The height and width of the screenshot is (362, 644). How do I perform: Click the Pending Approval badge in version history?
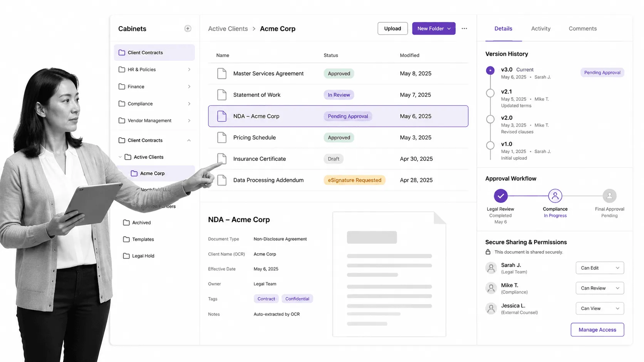[x=602, y=73]
